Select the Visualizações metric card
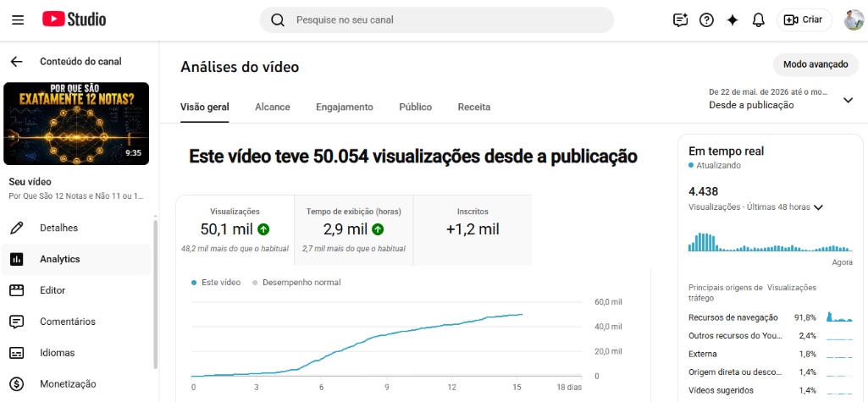 235,230
